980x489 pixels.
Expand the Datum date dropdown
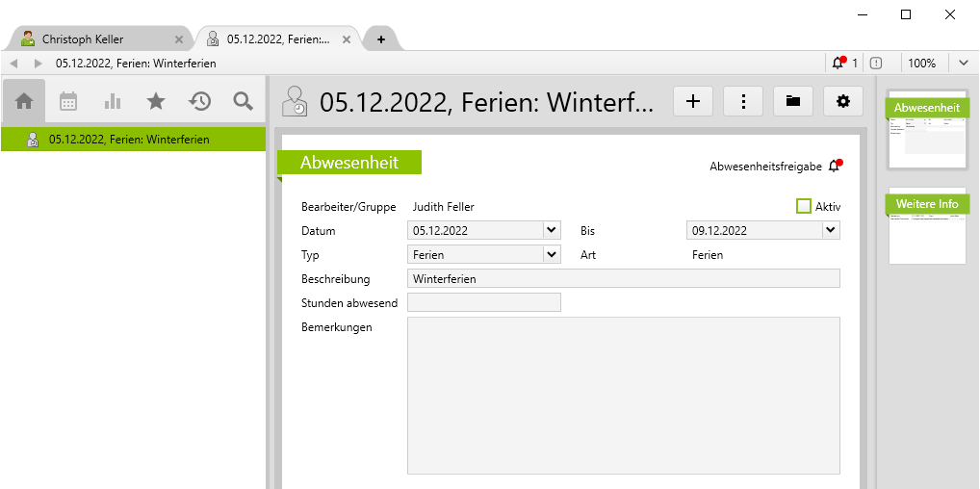551,230
